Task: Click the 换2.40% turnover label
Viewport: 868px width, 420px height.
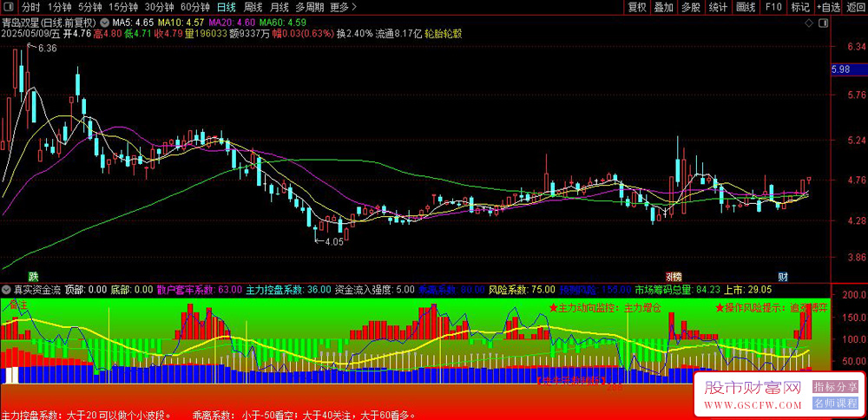Action: [x=355, y=34]
